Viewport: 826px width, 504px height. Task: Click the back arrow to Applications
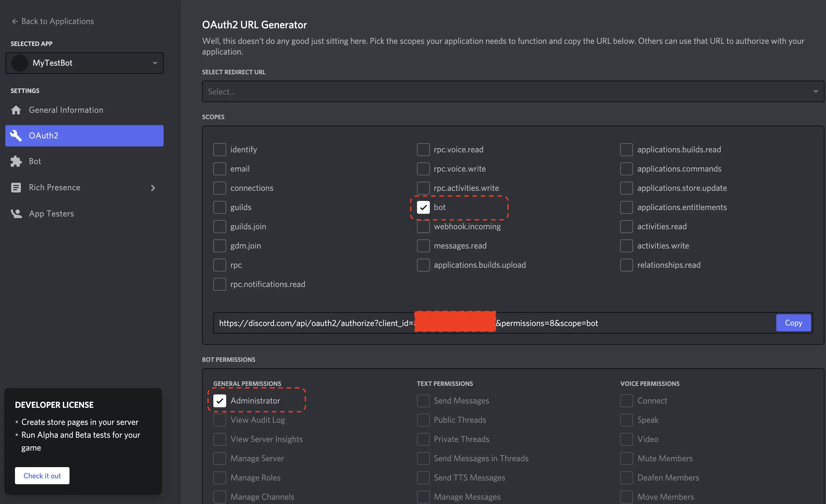(x=15, y=21)
